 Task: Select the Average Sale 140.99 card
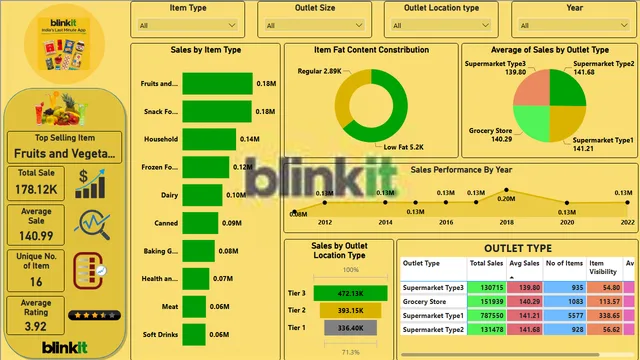[x=36, y=224]
